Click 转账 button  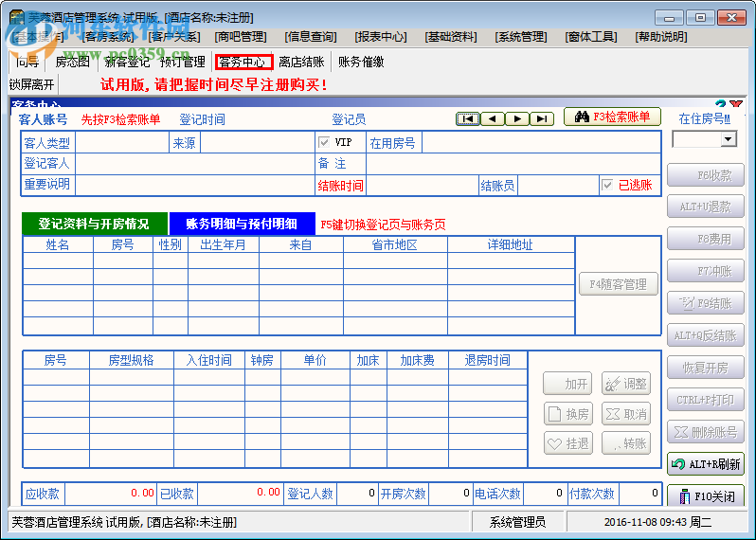(x=626, y=443)
